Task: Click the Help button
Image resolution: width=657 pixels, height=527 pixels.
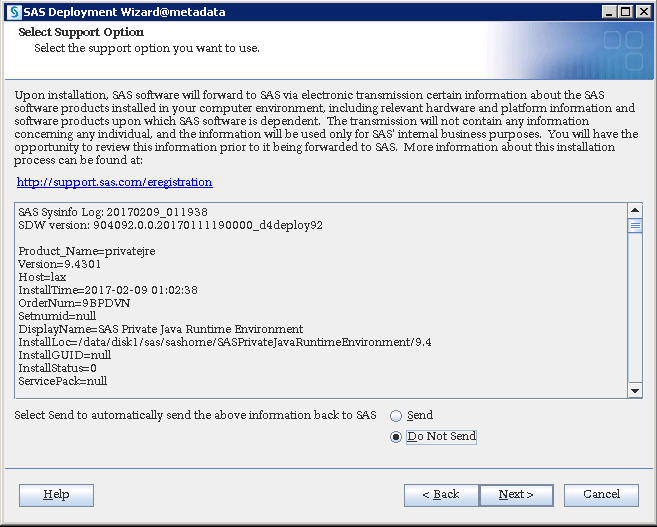Action: click(x=56, y=495)
